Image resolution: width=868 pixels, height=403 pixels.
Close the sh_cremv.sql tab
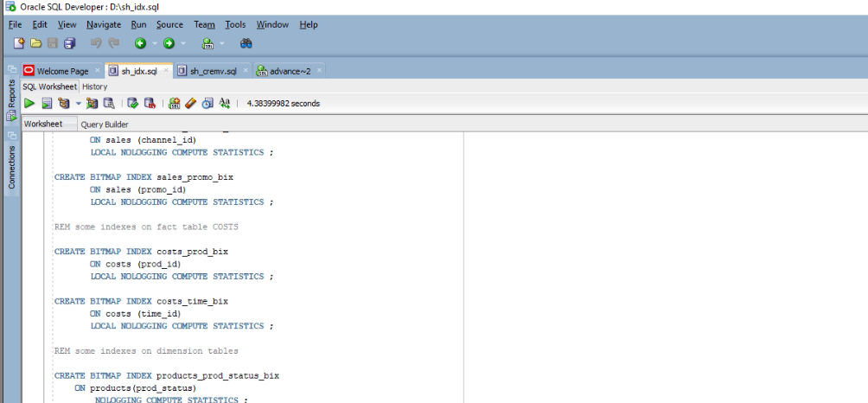[246, 70]
